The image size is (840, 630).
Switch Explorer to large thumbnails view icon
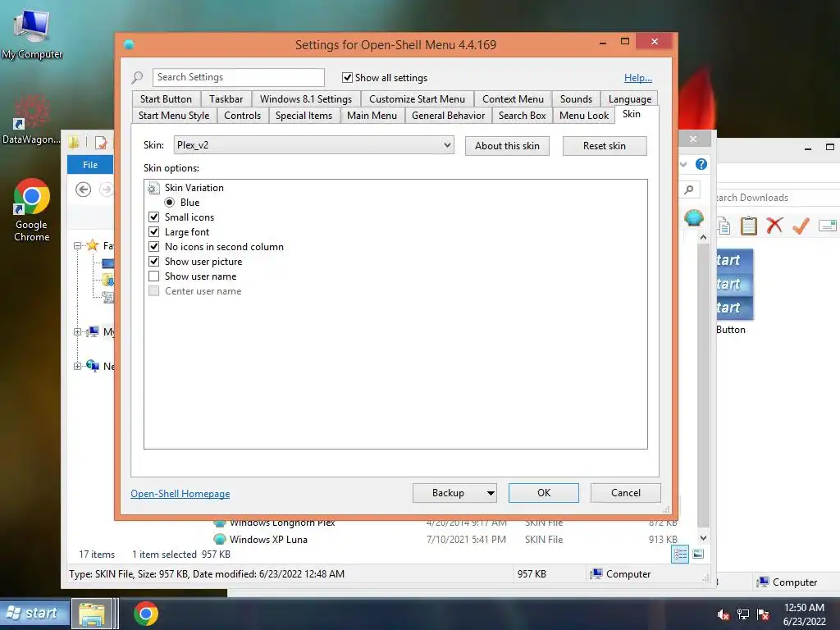click(698, 555)
